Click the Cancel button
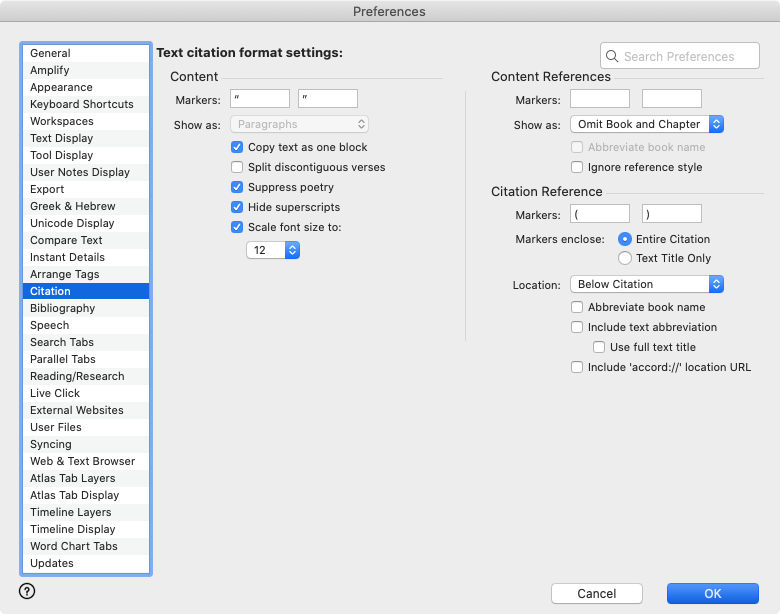The width and height of the screenshot is (780, 614). click(596, 593)
